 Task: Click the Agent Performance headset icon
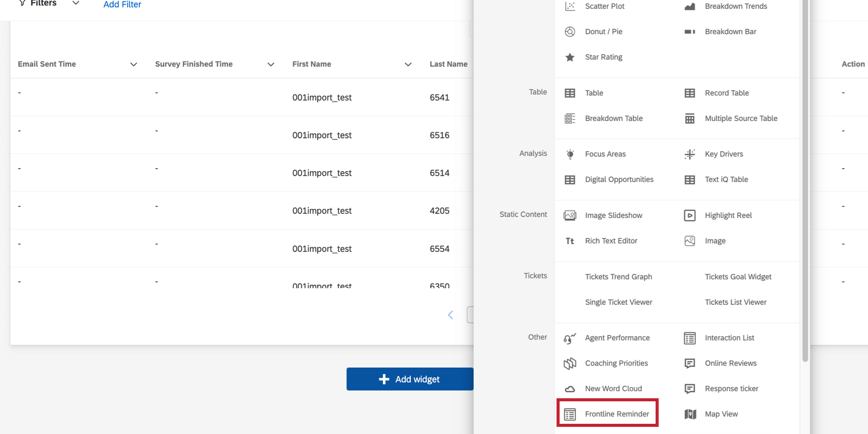coord(570,338)
